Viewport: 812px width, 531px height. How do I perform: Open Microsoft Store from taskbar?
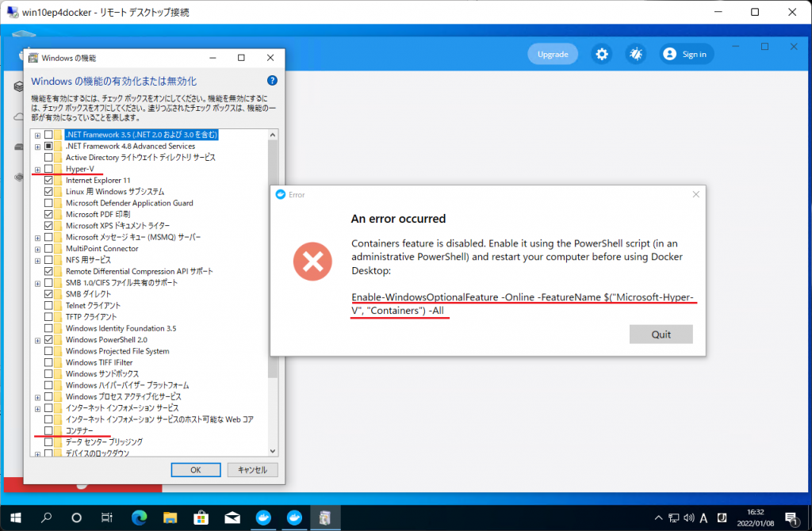(201, 518)
